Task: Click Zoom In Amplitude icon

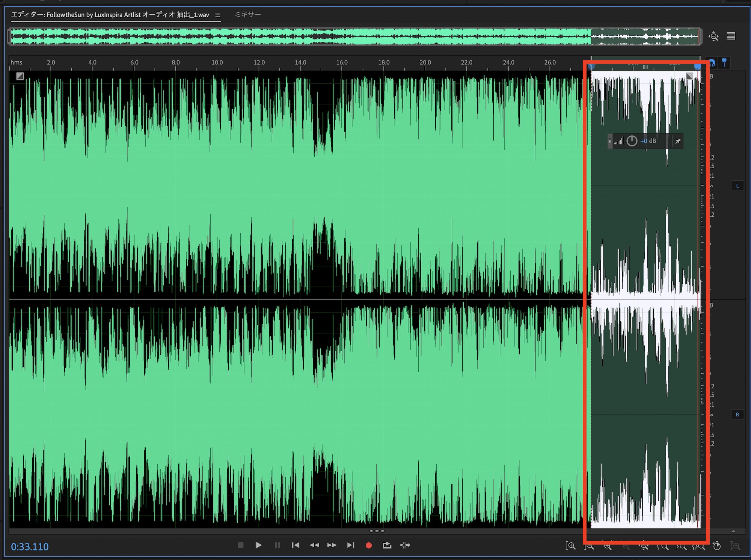Action: pos(570,546)
